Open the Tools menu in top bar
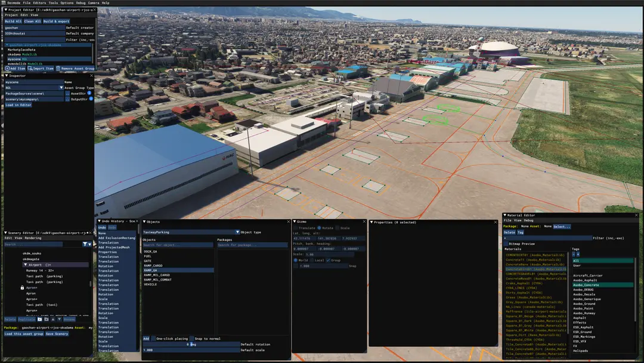This screenshot has width=644, height=363. click(54, 3)
